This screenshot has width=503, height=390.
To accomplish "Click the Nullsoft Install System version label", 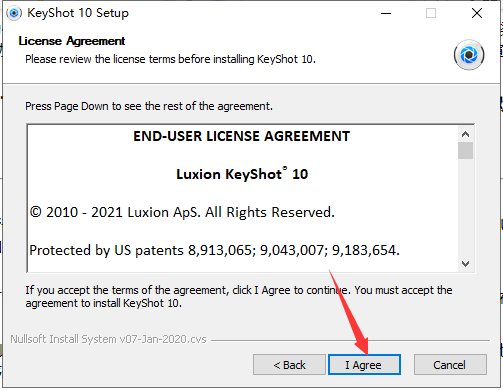I will point(108,339).
